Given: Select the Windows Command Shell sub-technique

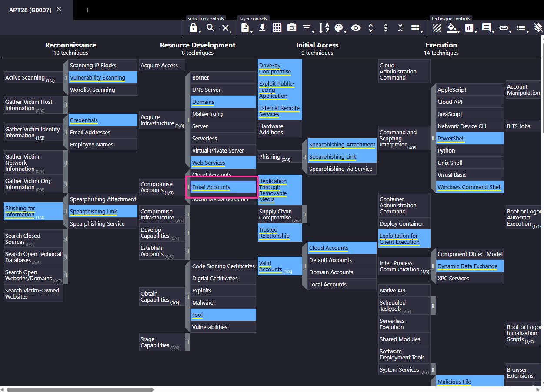Looking at the screenshot, I should [x=470, y=187].
